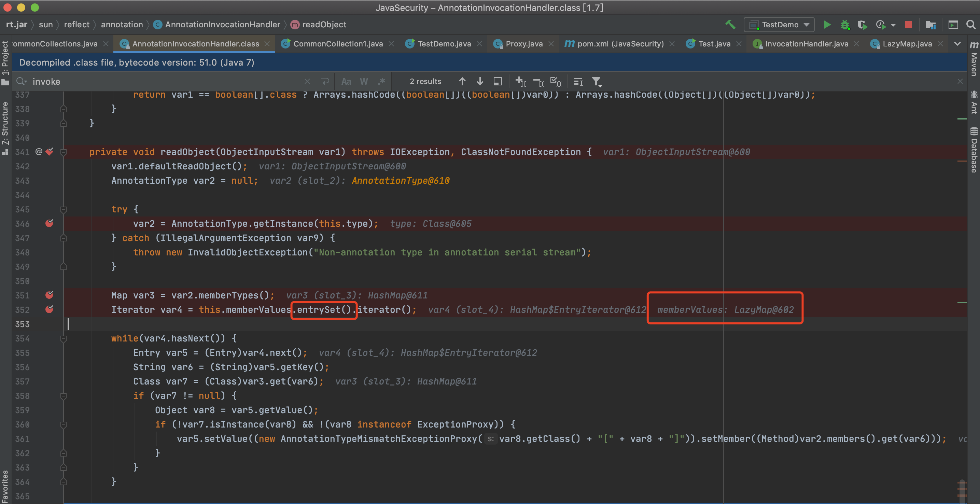Stop the running process

tap(908, 25)
